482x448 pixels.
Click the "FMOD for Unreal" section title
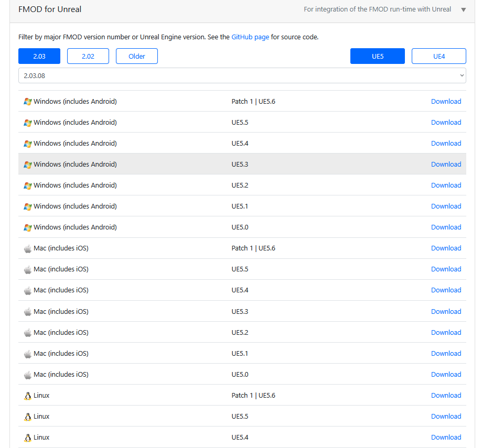pyautogui.click(x=50, y=9)
